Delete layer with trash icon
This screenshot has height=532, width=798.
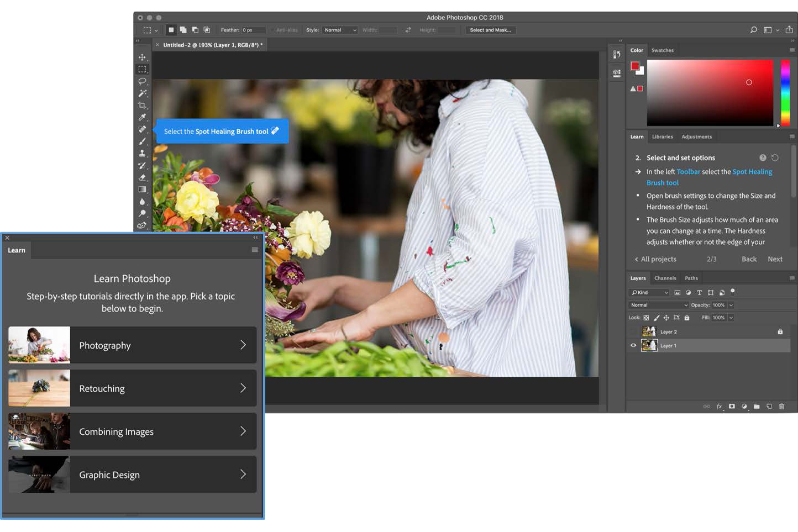click(x=781, y=407)
